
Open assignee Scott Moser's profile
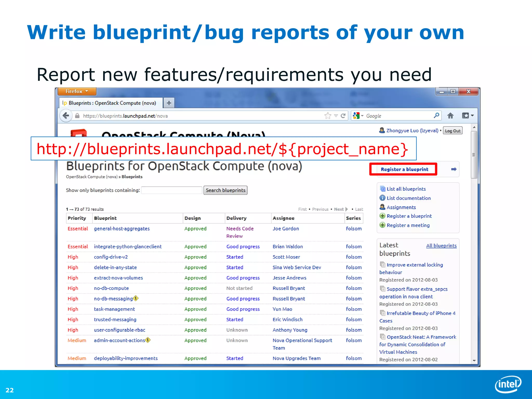pyautogui.click(x=286, y=257)
